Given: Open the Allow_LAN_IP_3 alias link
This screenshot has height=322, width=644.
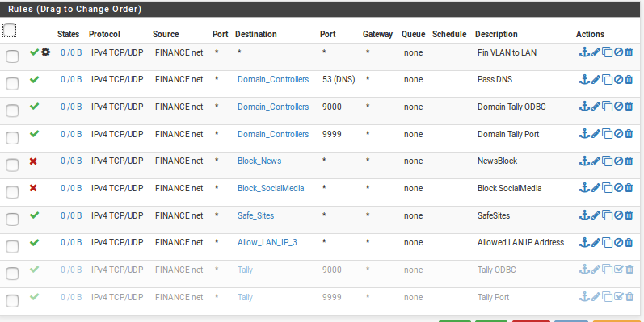Looking at the screenshot, I should click(x=267, y=243).
